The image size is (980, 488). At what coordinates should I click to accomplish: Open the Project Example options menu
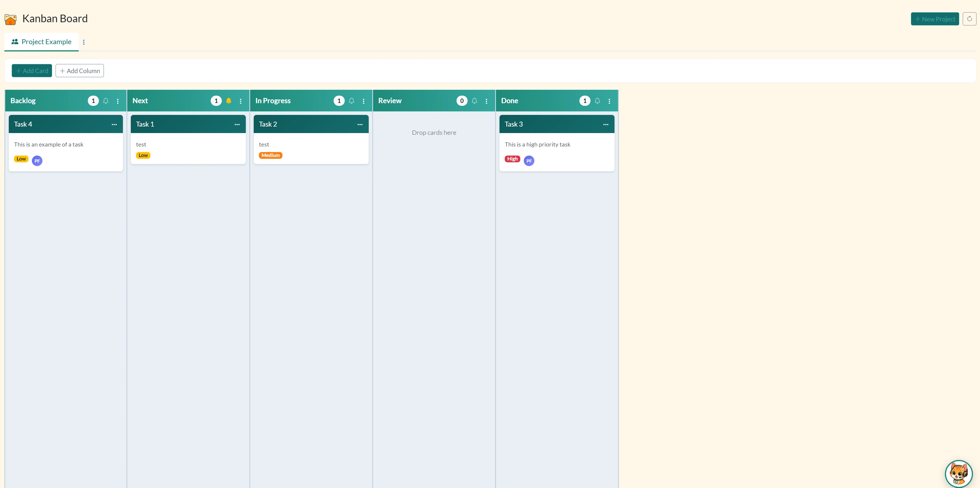(84, 42)
